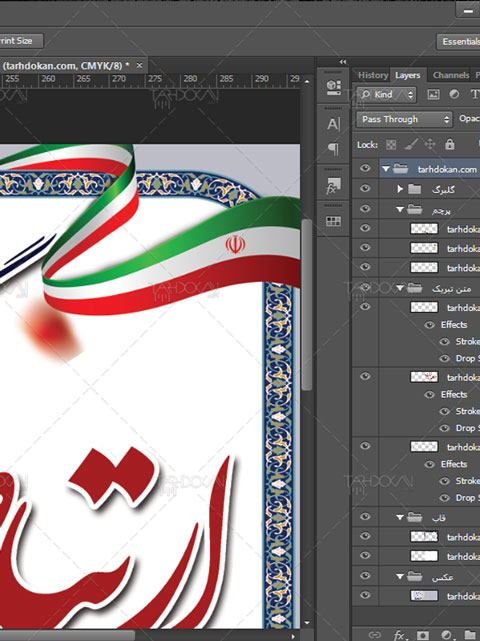Switch to the Channels tab

[x=451, y=75]
